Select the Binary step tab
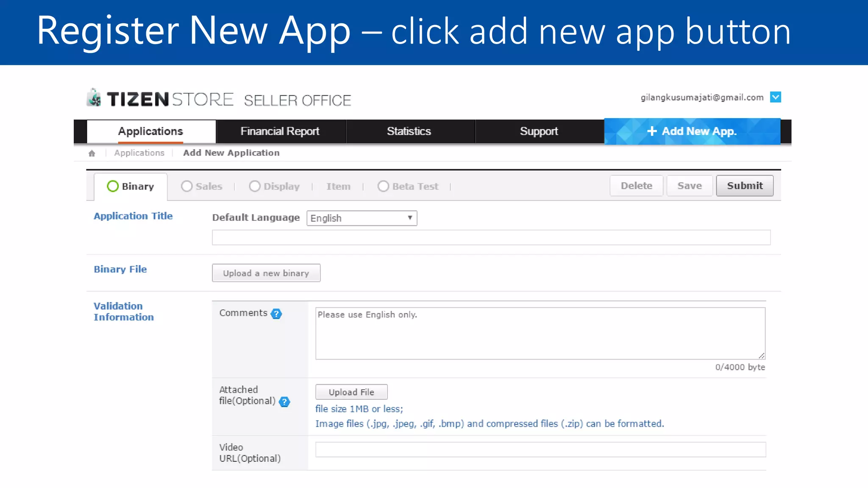This screenshot has height=488, width=868. click(131, 186)
